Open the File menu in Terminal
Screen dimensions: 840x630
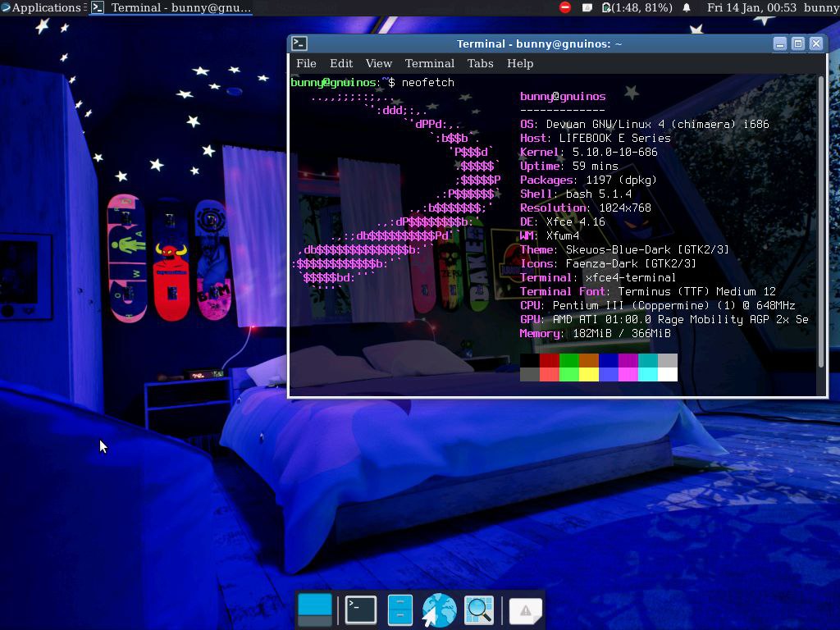coord(306,63)
